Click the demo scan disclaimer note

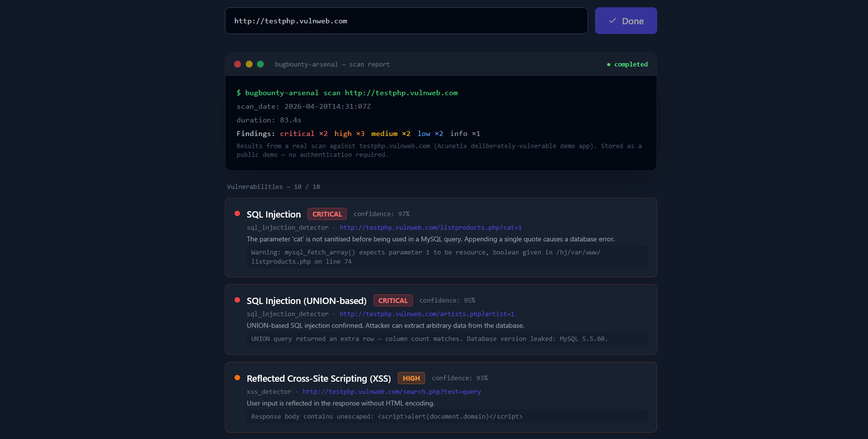(x=439, y=151)
